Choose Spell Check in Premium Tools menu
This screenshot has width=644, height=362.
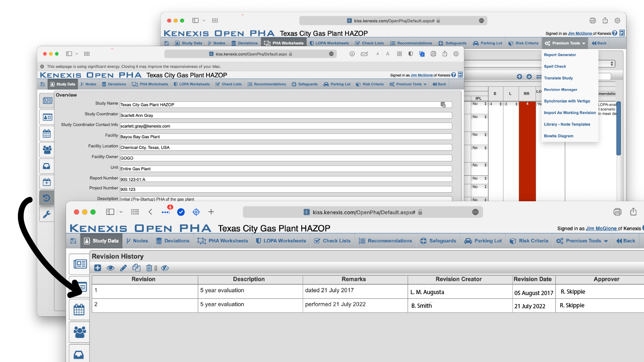(x=555, y=66)
